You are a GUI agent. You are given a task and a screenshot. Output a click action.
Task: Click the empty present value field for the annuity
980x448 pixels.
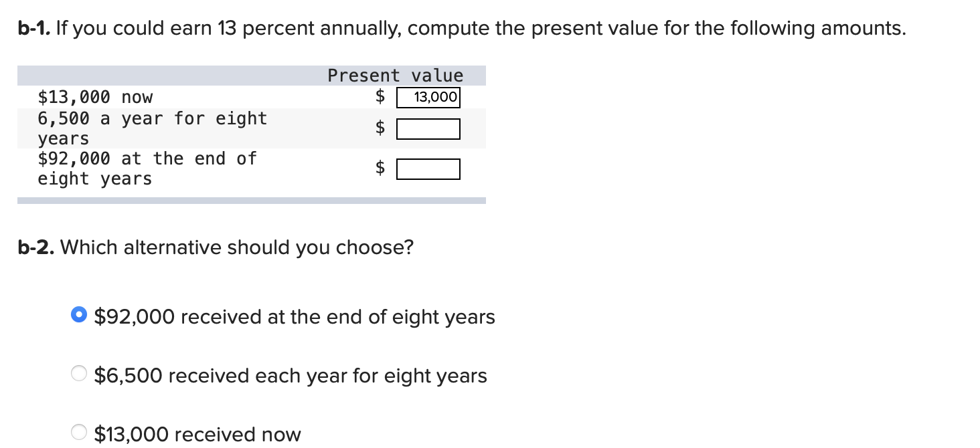tap(428, 128)
